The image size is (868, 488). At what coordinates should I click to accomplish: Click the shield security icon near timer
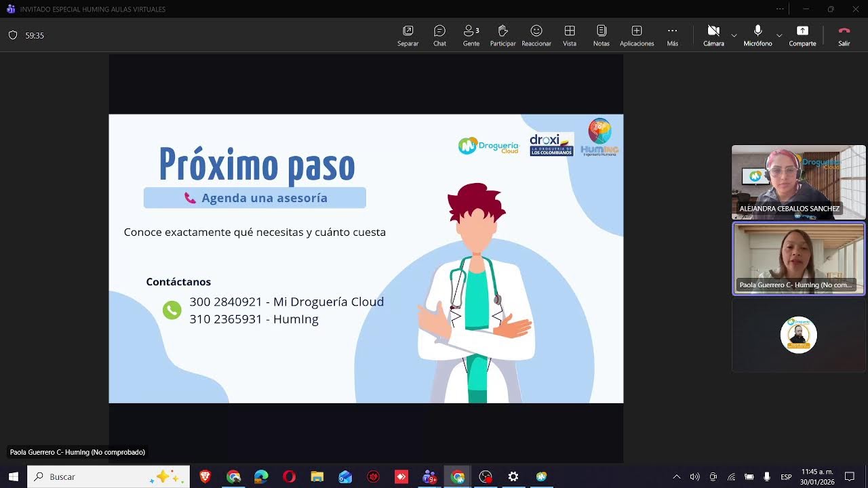[13, 35]
